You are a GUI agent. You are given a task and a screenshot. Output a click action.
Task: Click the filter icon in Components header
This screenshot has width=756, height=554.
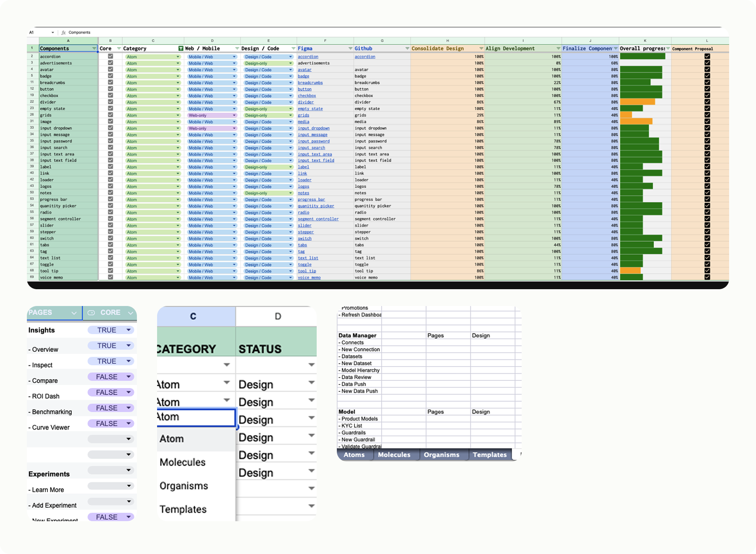point(94,49)
